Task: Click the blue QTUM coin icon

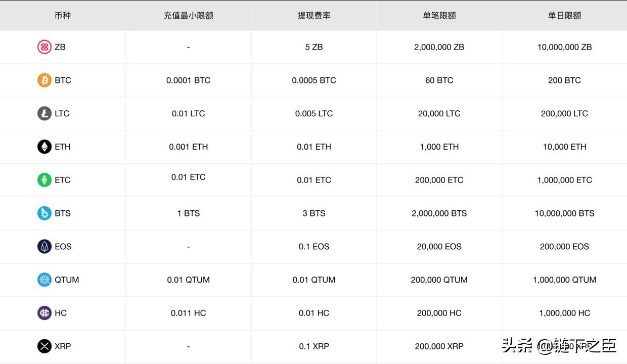Action: (x=44, y=280)
